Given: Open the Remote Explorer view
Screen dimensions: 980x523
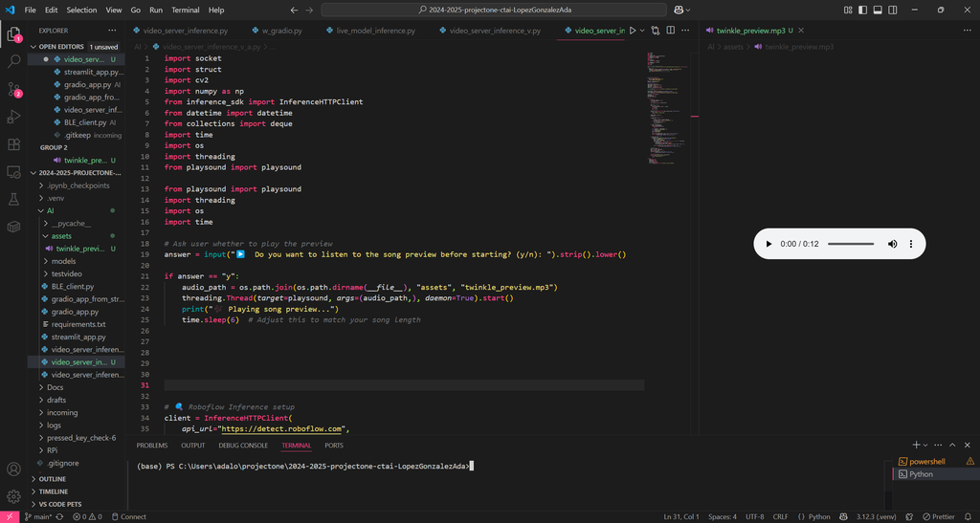Looking at the screenshot, I should 14,172.
